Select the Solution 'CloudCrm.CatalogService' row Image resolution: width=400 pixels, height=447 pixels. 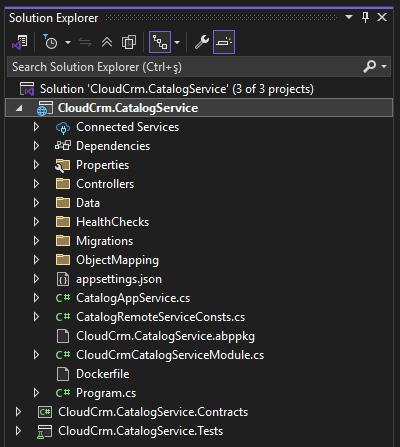point(199,89)
